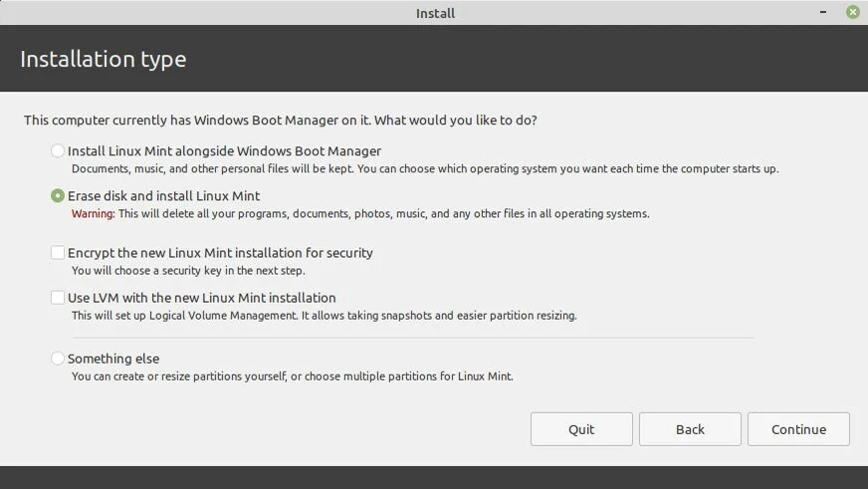868x489 pixels.
Task: Select the 'Install Linux Mint alongside Windows Boot Manager' radio button
Action: [58, 151]
